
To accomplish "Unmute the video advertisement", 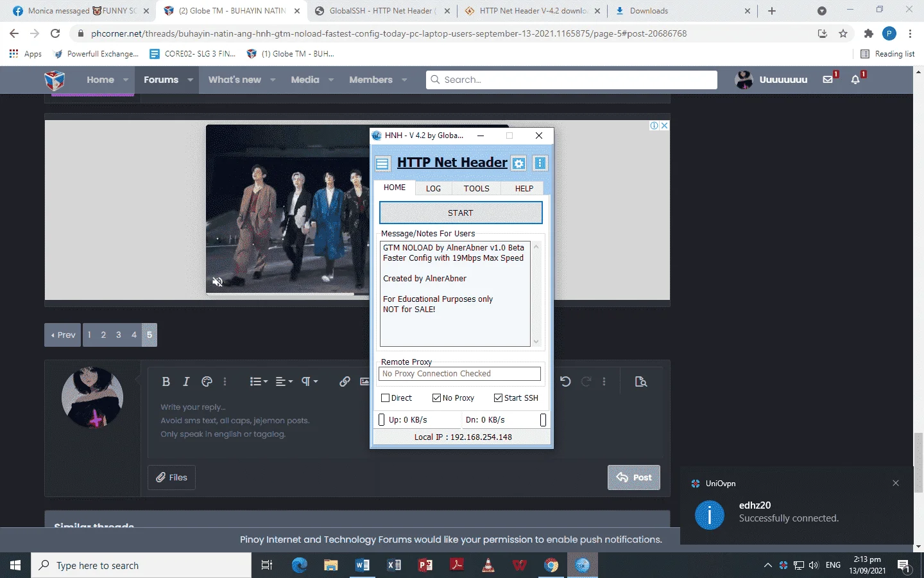I will click(218, 282).
